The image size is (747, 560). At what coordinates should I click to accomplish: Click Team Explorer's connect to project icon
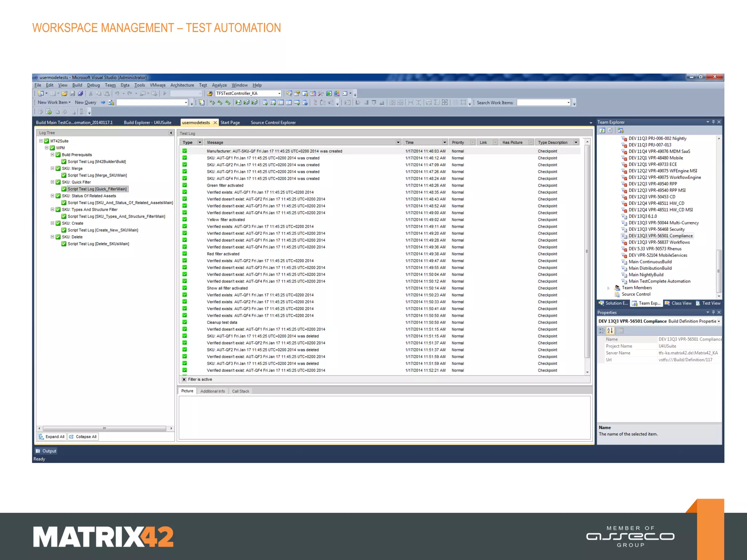(621, 131)
